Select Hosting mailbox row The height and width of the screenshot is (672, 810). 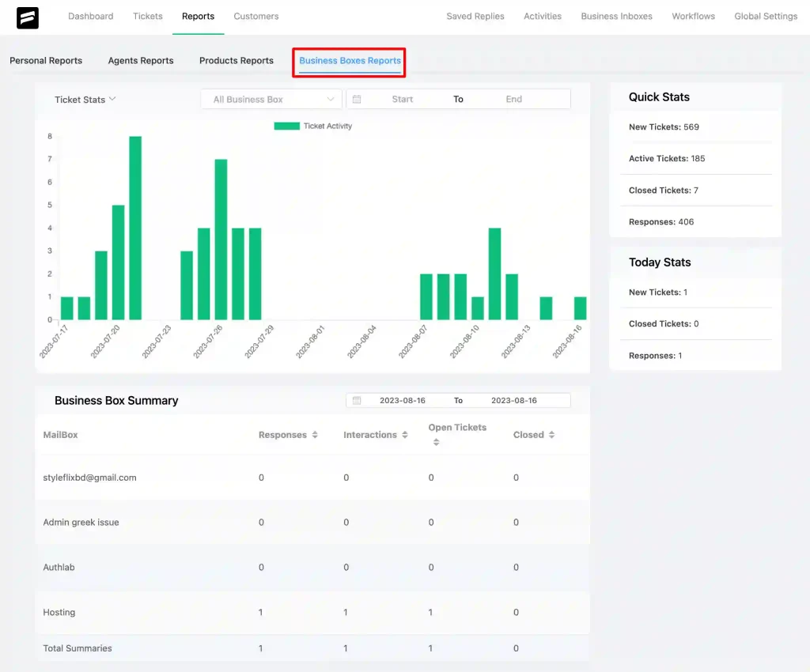tap(312, 612)
